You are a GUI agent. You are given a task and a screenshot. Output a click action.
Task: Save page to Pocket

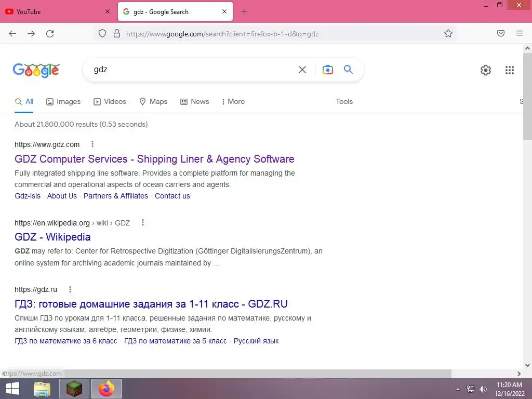pos(501,33)
